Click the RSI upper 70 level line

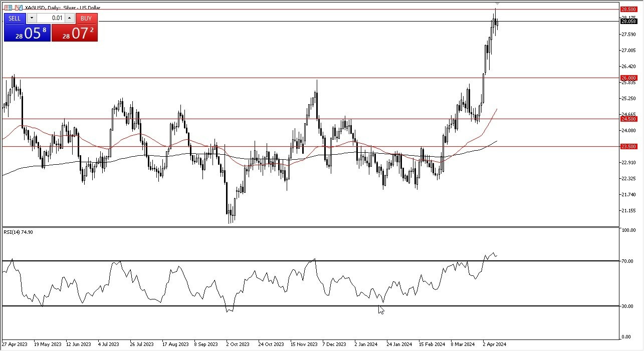[200, 261]
